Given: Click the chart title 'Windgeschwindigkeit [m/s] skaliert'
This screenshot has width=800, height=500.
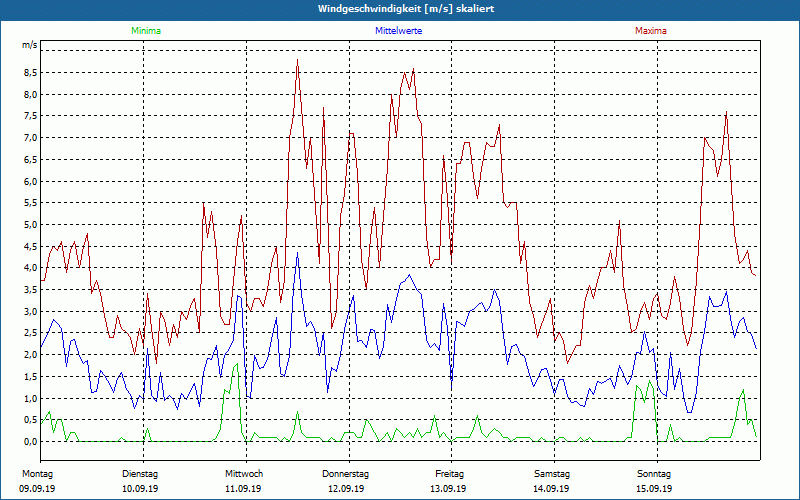Looking at the screenshot, I should [x=406, y=9].
